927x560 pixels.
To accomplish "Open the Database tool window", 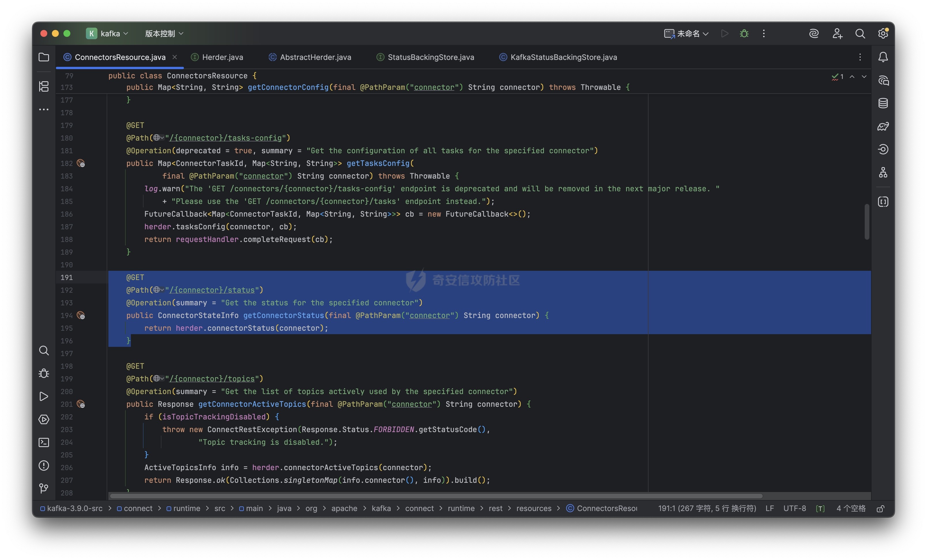I will tap(883, 103).
